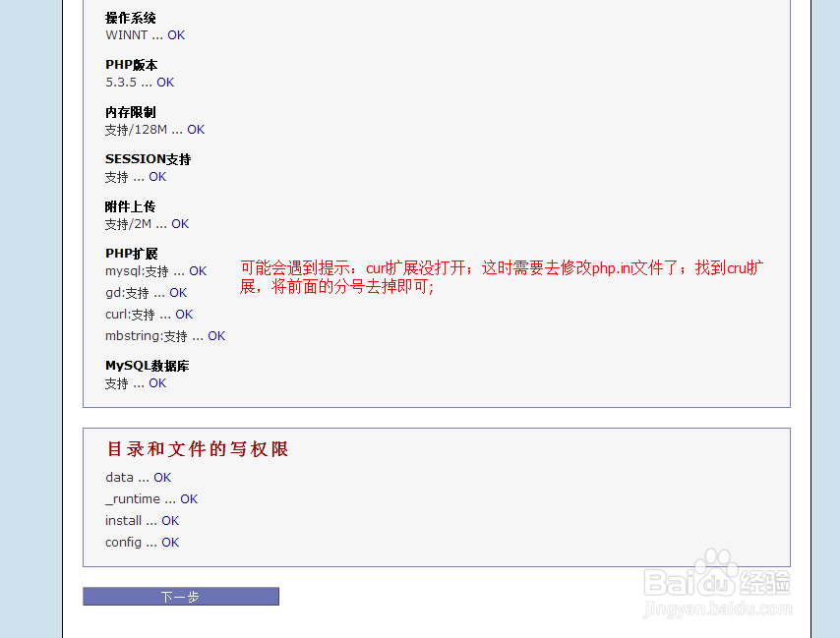
Task: Click the OK beside PHP version 5.3.5
Action: [164, 82]
